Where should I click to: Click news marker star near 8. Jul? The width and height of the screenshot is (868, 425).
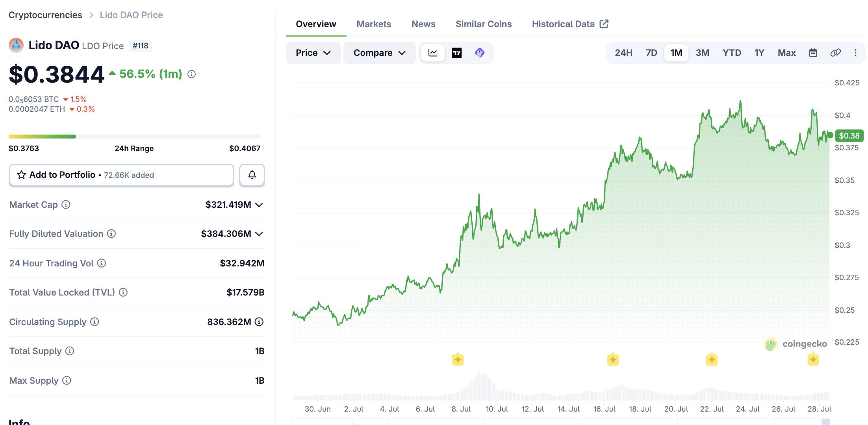pyautogui.click(x=458, y=360)
